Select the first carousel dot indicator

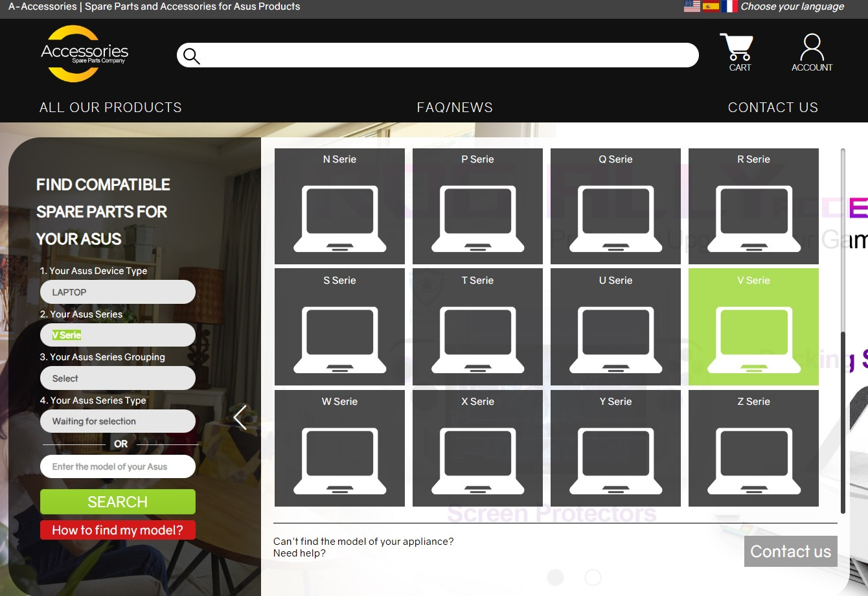pos(555,577)
